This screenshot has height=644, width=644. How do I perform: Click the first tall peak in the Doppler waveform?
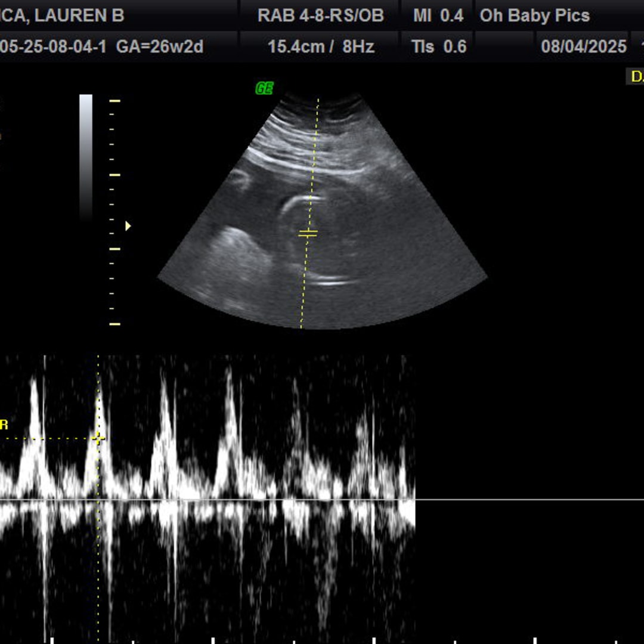[x=35, y=394]
